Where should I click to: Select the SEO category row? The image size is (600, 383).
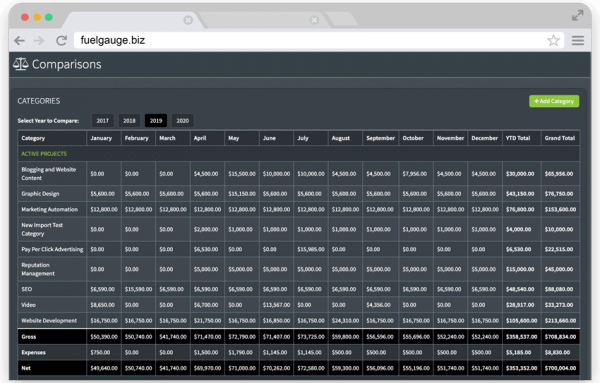pyautogui.click(x=298, y=289)
